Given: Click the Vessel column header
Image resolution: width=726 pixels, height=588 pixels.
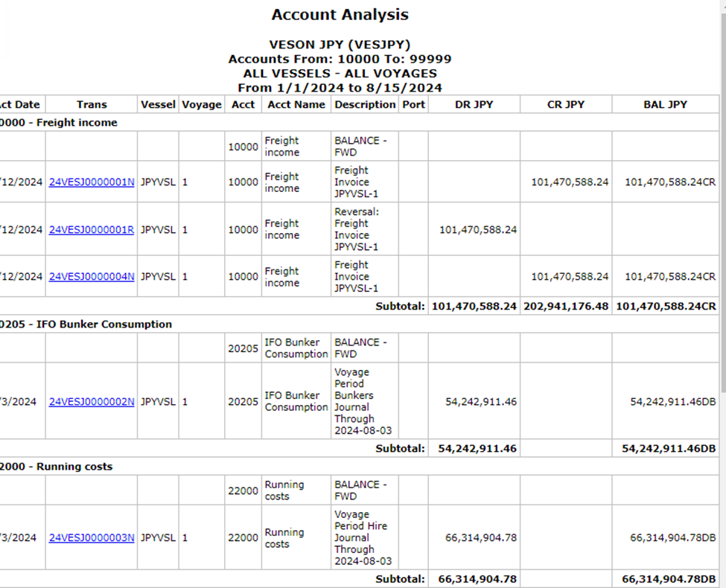Looking at the screenshot, I should coord(158,105).
